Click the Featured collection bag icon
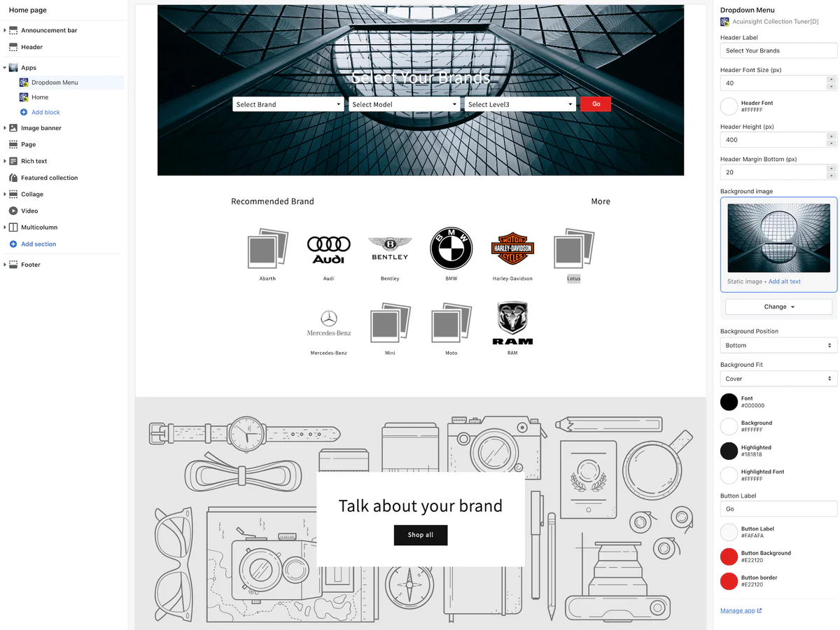Screen dimensions: 840x630 click(x=13, y=178)
